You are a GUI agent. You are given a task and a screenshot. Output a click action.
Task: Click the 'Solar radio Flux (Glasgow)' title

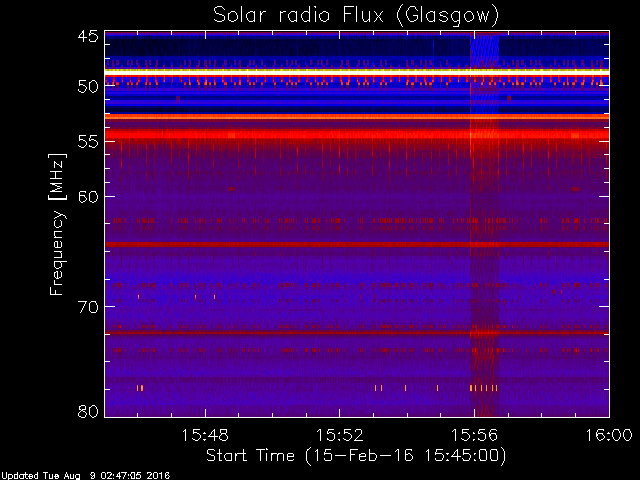tap(356, 15)
